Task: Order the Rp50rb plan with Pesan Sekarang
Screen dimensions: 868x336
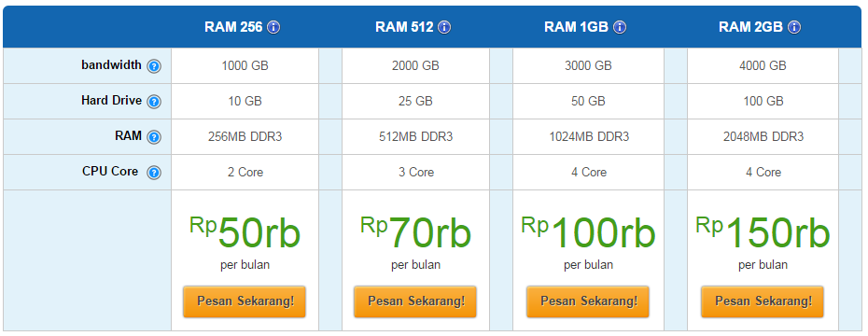Action: coord(245,301)
